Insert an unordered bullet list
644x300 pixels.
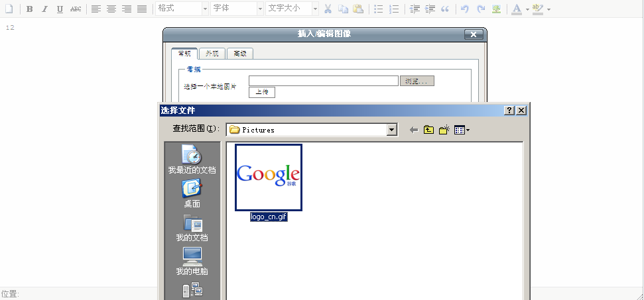coord(379,9)
